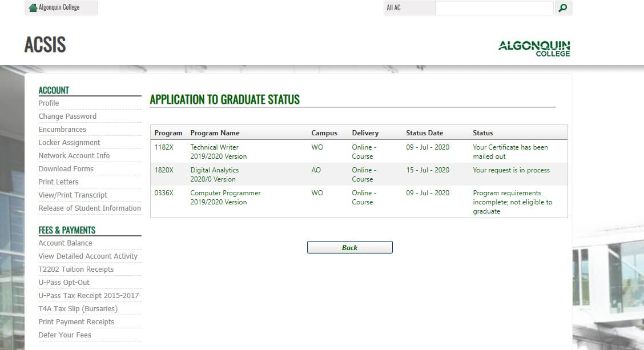This screenshot has width=644, height=350.
Task: Open Defer Your Fees link
Action: coord(65,335)
